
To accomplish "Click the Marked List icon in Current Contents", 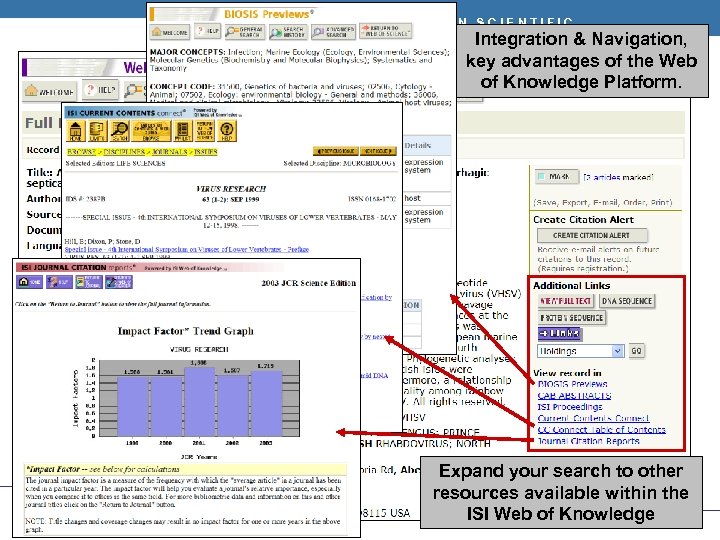I will 183,131.
